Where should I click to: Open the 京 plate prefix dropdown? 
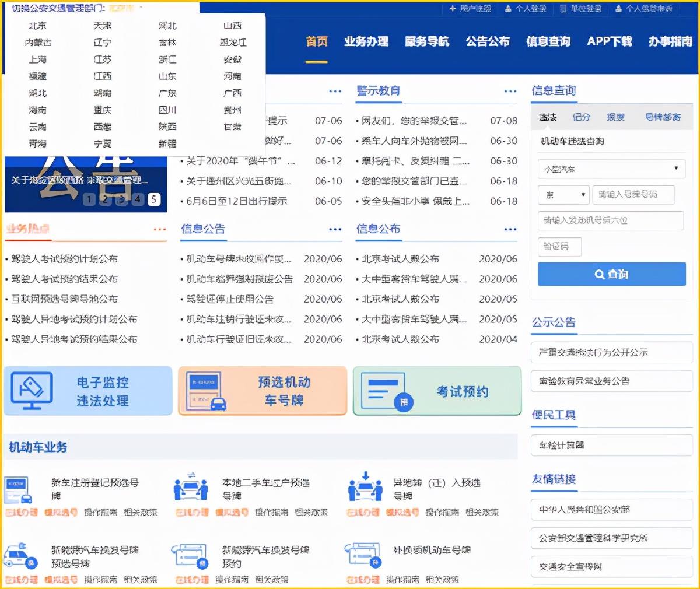562,194
